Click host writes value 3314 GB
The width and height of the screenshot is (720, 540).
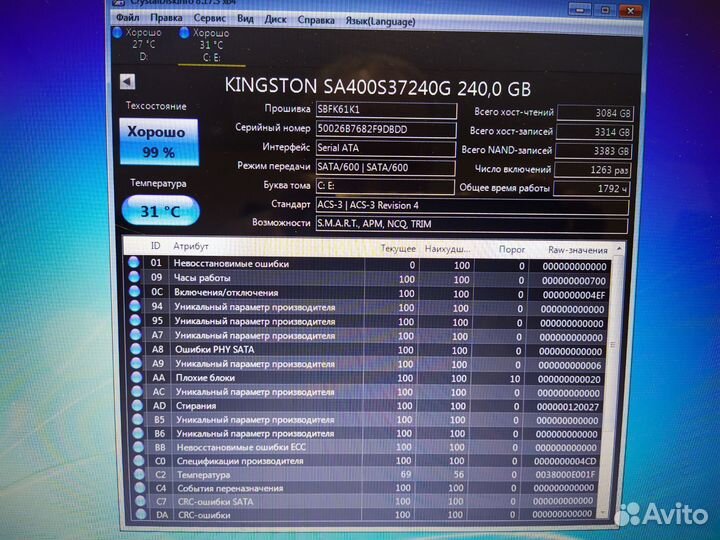[594, 132]
